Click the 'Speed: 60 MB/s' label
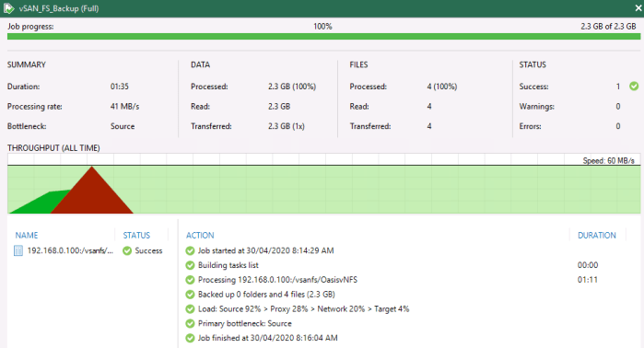This screenshot has width=644, height=348. 609,160
